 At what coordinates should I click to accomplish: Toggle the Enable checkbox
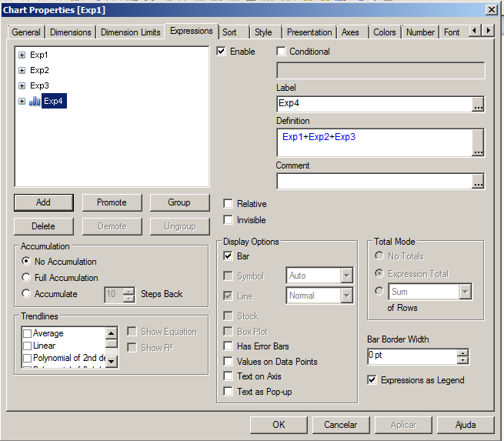click(x=221, y=51)
